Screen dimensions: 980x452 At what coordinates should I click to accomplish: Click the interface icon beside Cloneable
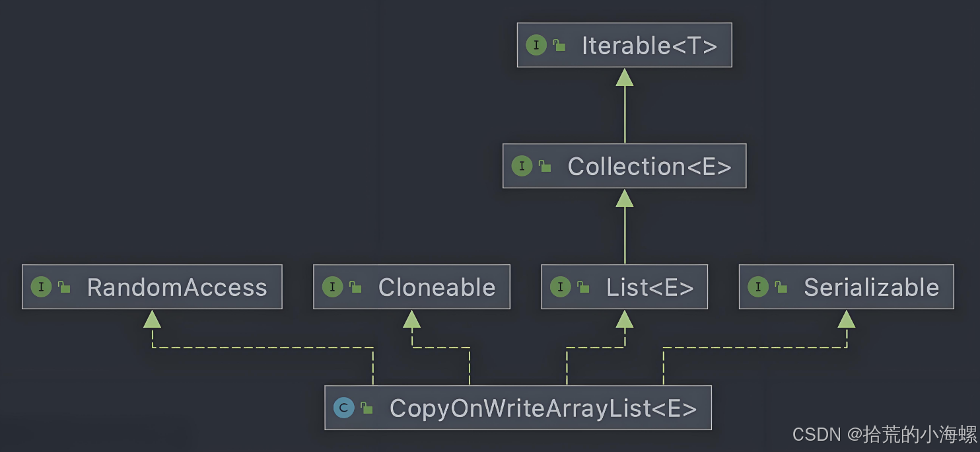point(332,287)
